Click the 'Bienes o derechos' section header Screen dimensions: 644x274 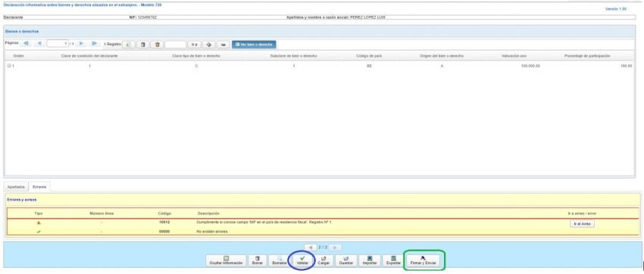(x=22, y=32)
